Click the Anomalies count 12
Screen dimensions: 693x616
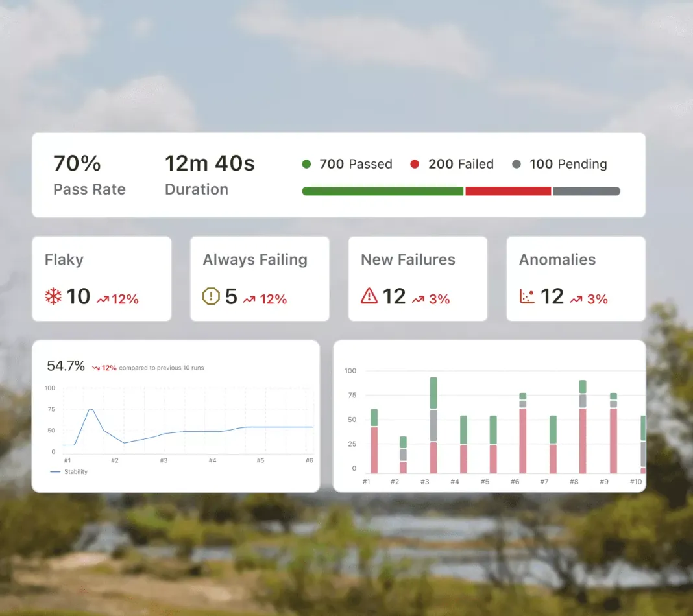tap(552, 296)
